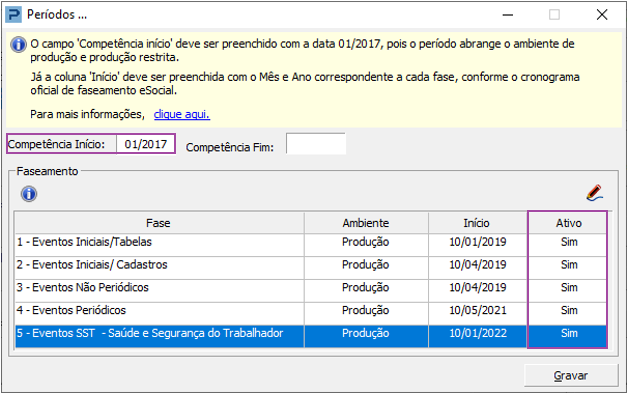
Task: Click the Ambiente column header
Action: pos(366,223)
